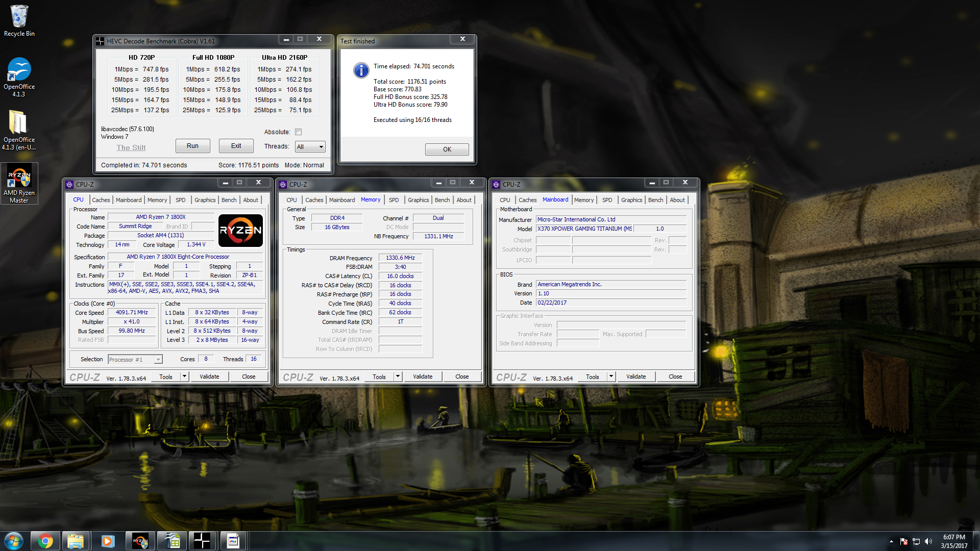Open Google Chrome from the taskbar

point(45,541)
